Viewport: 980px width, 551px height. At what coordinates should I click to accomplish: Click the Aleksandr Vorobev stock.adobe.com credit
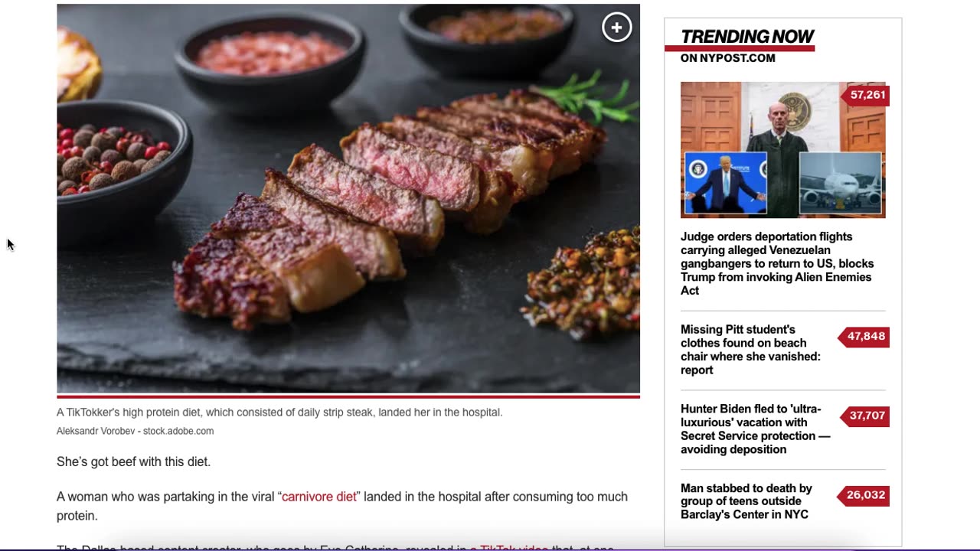click(x=135, y=432)
